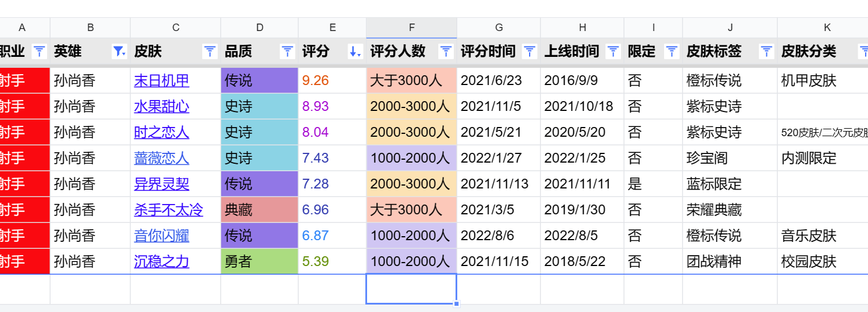Select the 5.39 rating cell
The height and width of the screenshot is (312, 868).
tap(333, 261)
